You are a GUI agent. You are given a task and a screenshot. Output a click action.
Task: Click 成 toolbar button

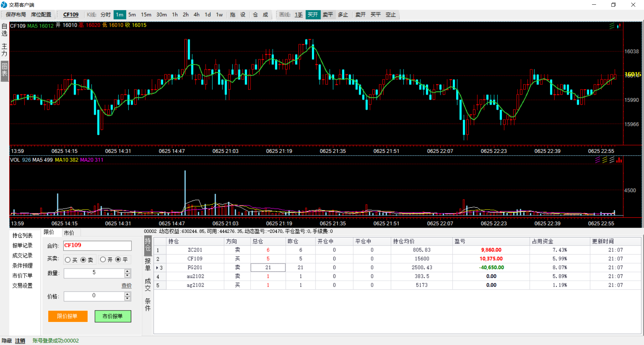click(265, 15)
